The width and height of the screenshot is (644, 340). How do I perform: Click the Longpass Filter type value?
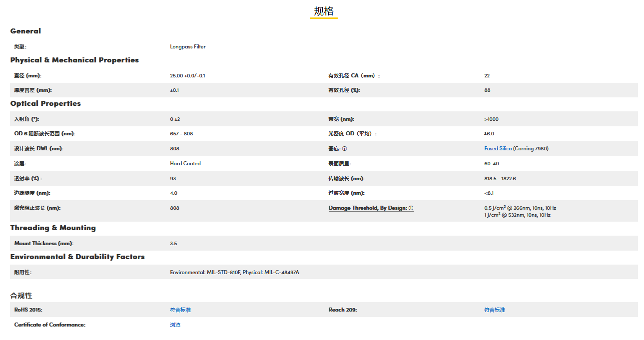point(188,47)
